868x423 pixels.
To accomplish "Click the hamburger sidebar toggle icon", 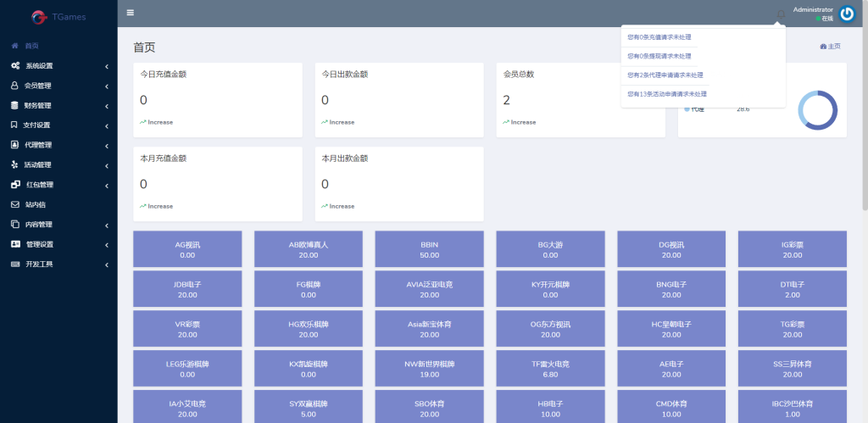I will [x=130, y=13].
